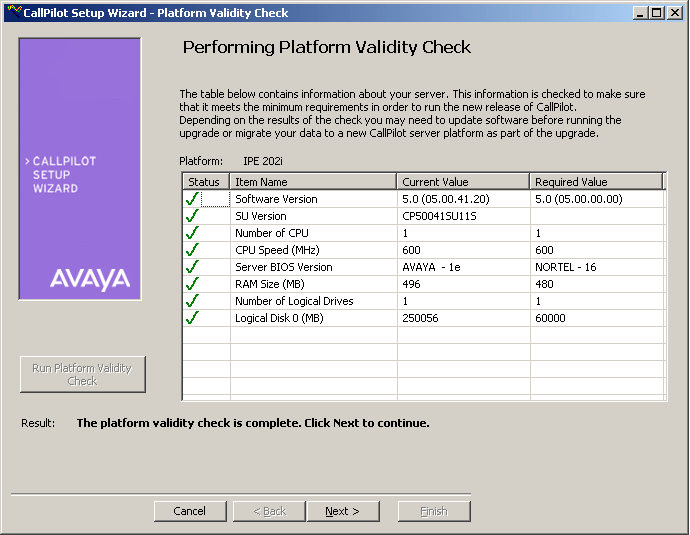The height and width of the screenshot is (535, 690).
Task: Close the Setup Wizard window
Action: point(675,13)
